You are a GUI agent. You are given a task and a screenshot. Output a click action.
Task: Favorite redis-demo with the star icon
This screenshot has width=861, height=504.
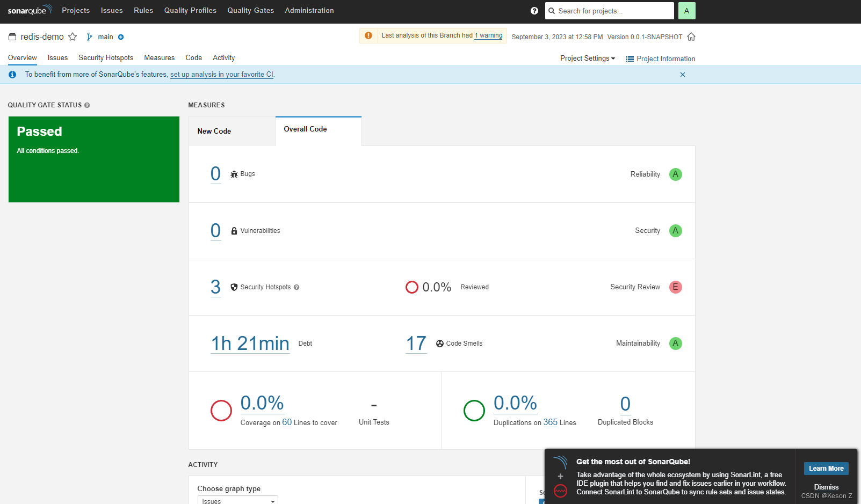tap(73, 36)
